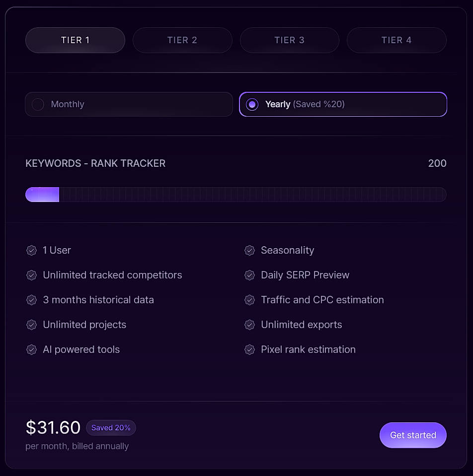Open the TIER 4 pricing tab
This screenshot has height=476, width=473.
(396, 40)
